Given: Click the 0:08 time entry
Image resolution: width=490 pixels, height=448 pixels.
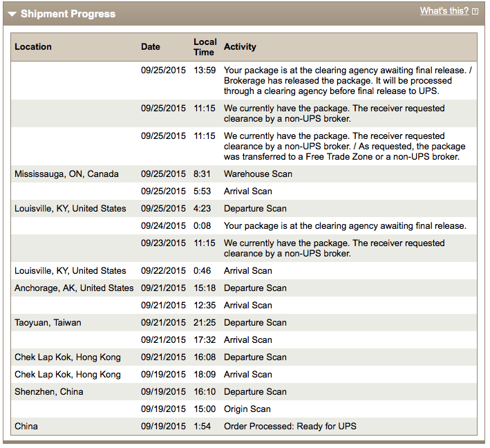Looking at the screenshot, I should tap(202, 225).
